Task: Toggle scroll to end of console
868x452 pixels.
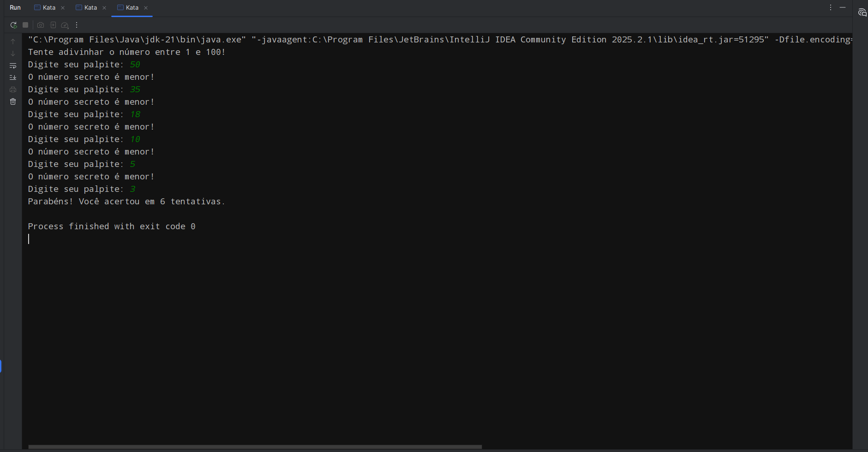Action: pyautogui.click(x=13, y=77)
